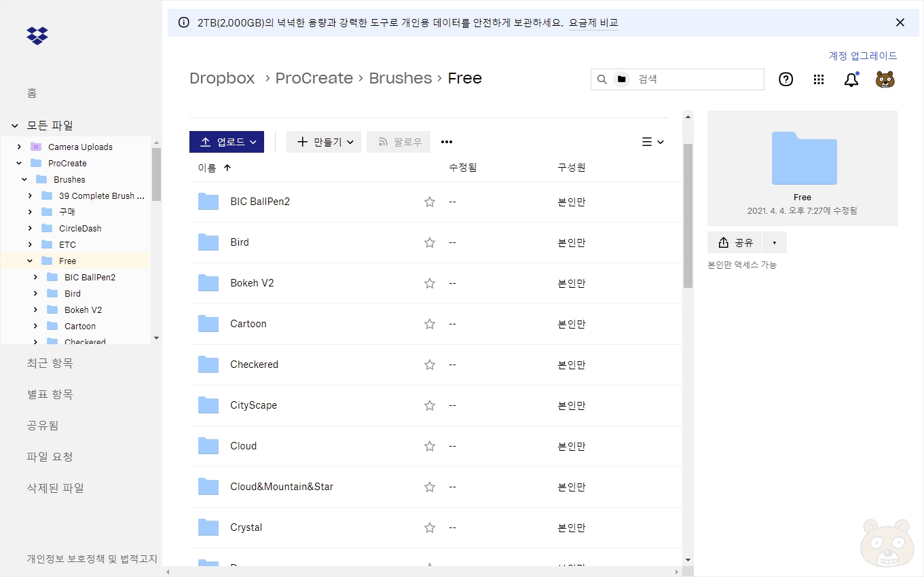This screenshot has width=924, height=577.
Task: Star the Crystal folder
Action: (429, 527)
